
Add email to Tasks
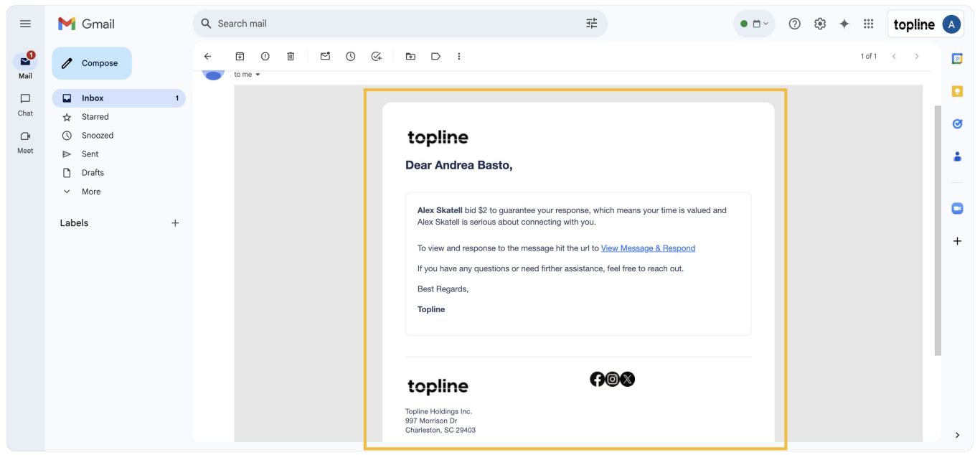[376, 56]
